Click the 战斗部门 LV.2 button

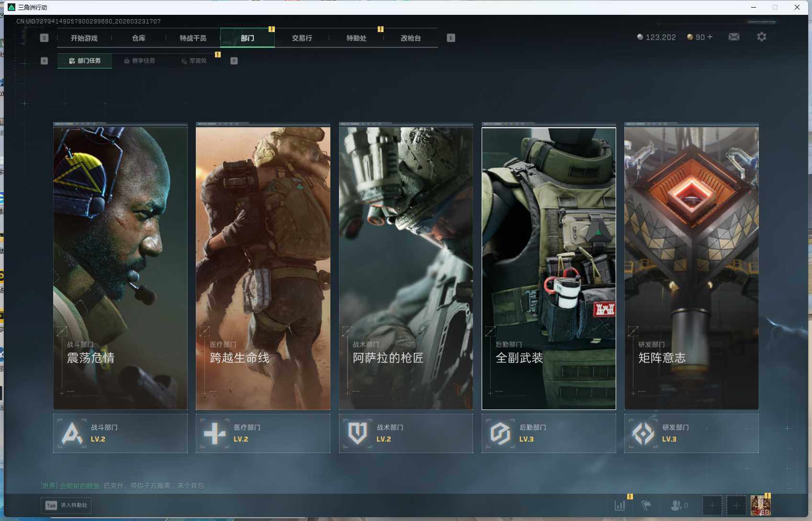pos(120,433)
